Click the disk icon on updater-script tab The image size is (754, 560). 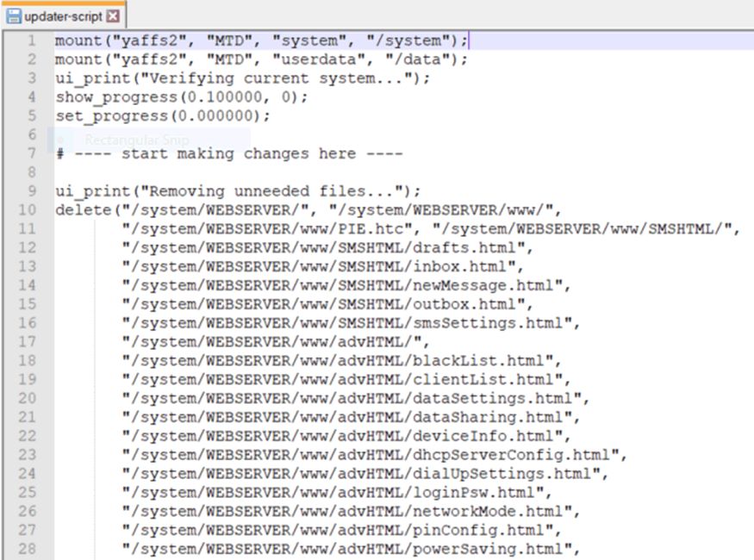[14, 16]
